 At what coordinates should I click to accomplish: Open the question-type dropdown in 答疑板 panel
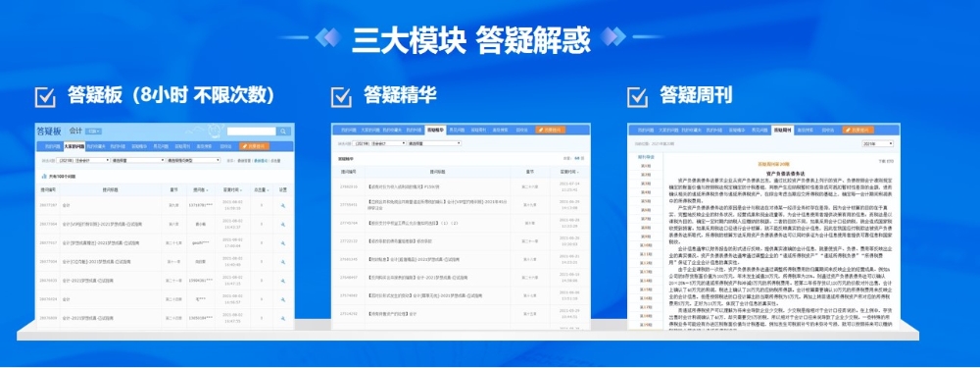point(193,160)
